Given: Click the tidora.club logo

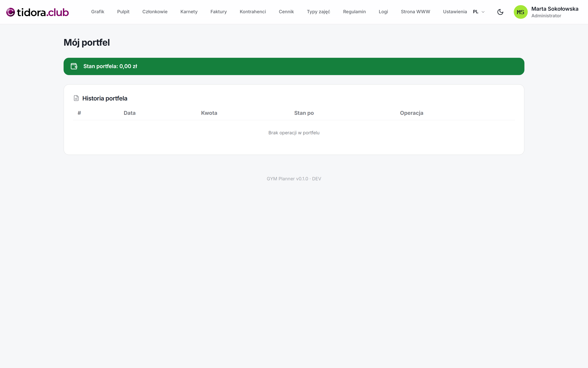Looking at the screenshot, I should 37,12.
